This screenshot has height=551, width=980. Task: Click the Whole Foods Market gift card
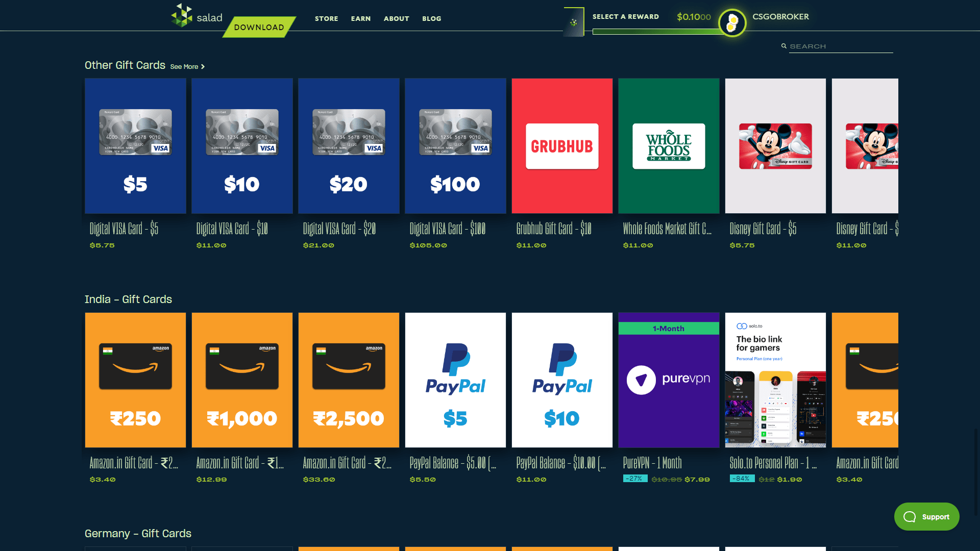pos(669,145)
